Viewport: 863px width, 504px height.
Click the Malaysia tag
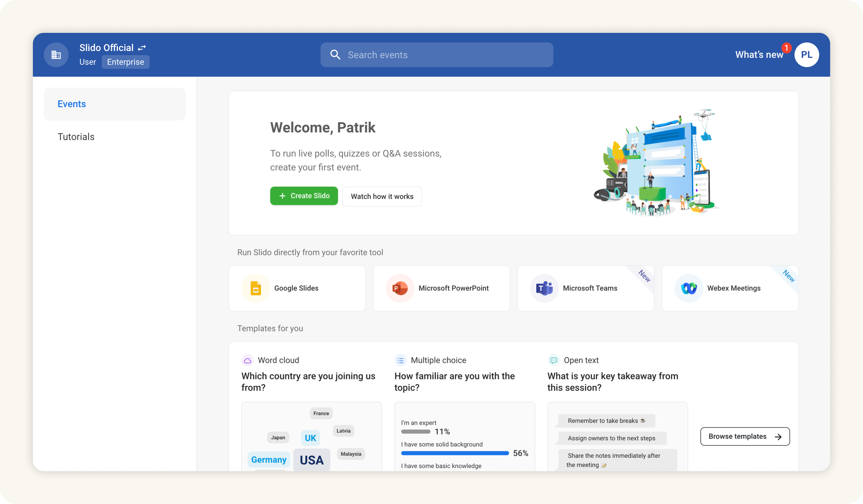(351, 454)
